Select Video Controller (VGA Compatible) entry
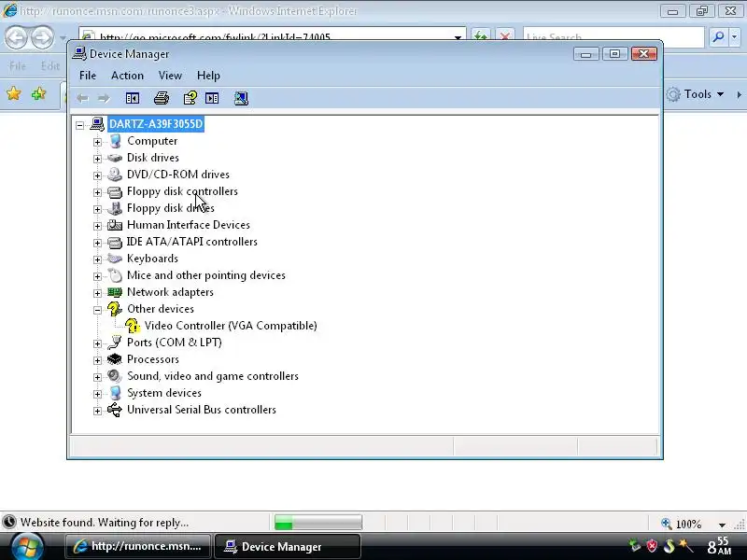Viewport: 747px width, 560px height. 231,326
